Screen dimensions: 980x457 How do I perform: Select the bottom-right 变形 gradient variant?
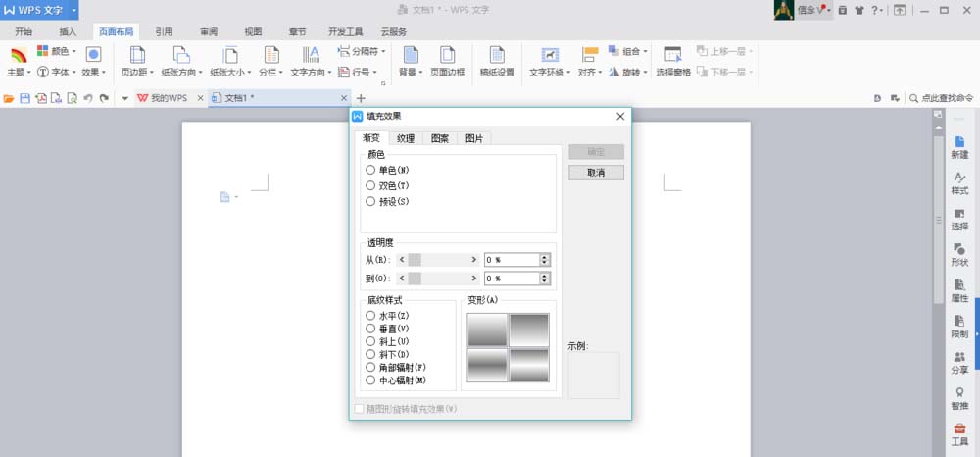[x=529, y=365]
